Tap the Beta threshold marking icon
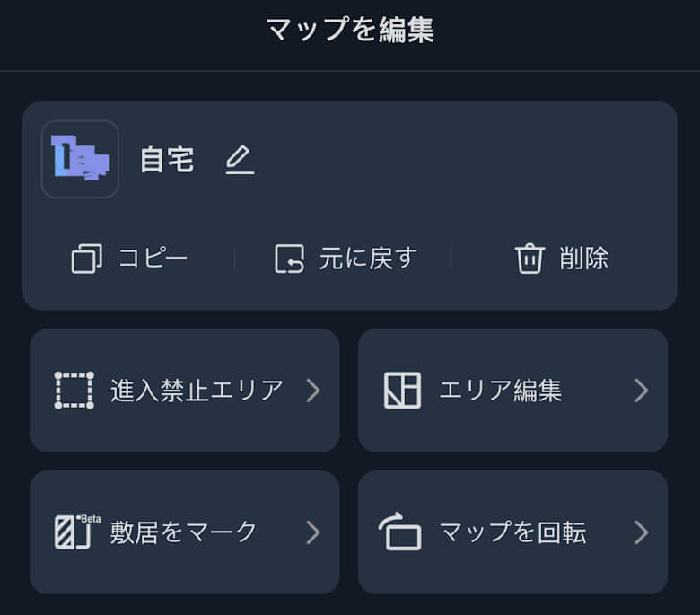This screenshot has height=615, width=700. [75, 532]
